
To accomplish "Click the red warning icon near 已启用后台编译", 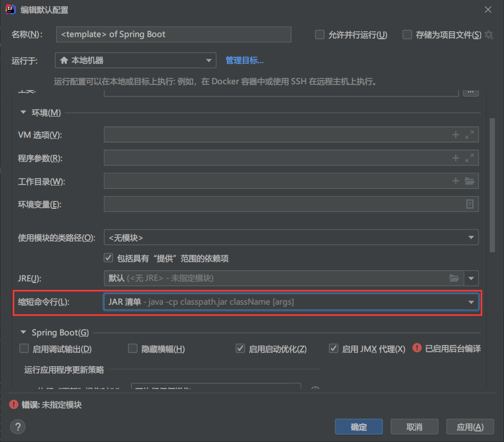I will click(x=417, y=348).
